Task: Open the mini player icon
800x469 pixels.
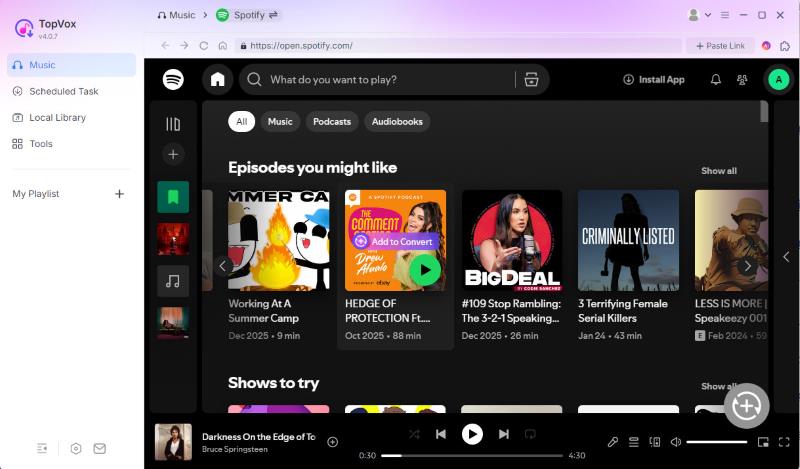Action: coord(763,442)
